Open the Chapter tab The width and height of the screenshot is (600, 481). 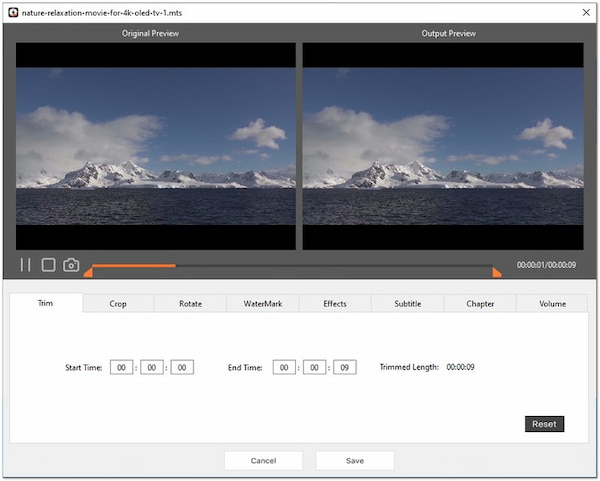(480, 304)
